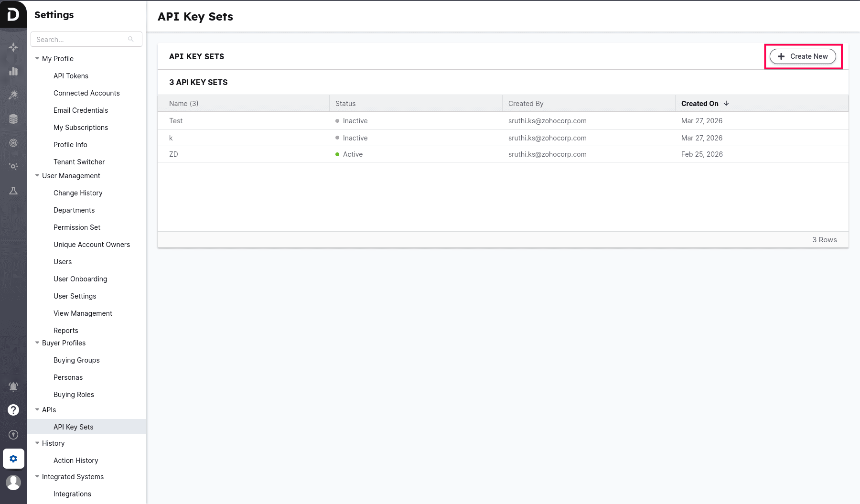860x504 pixels.
Task: Open Connected Accounts settings
Action: (x=86, y=93)
